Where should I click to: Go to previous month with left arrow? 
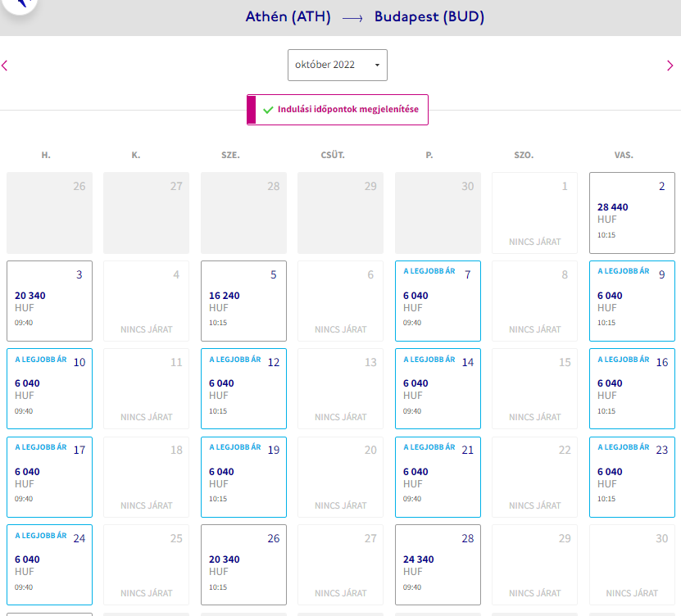pyautogui.click(x=5, y=66)
